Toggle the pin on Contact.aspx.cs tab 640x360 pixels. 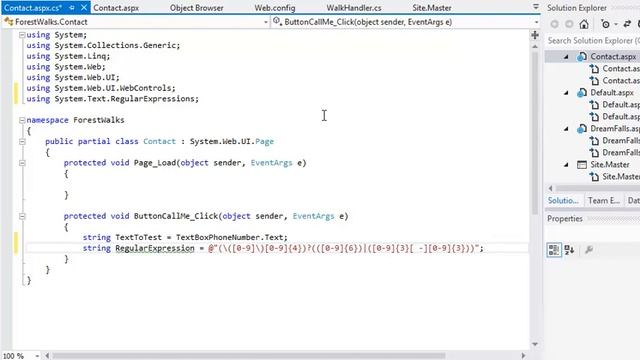click(x=72, y=8)
